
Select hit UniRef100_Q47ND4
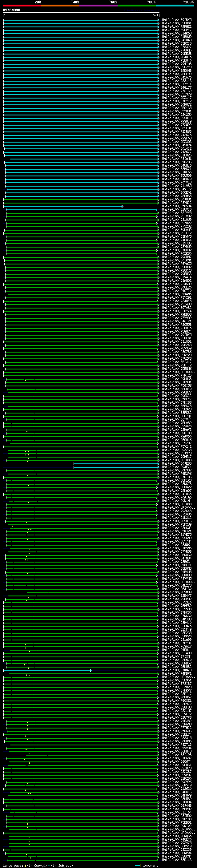pos(176,558)
